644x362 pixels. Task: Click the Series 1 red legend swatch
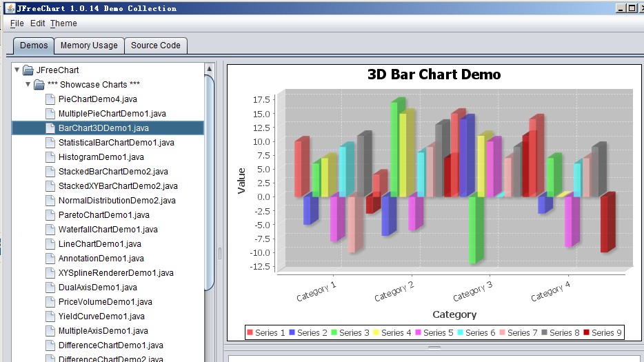[250, 333]
